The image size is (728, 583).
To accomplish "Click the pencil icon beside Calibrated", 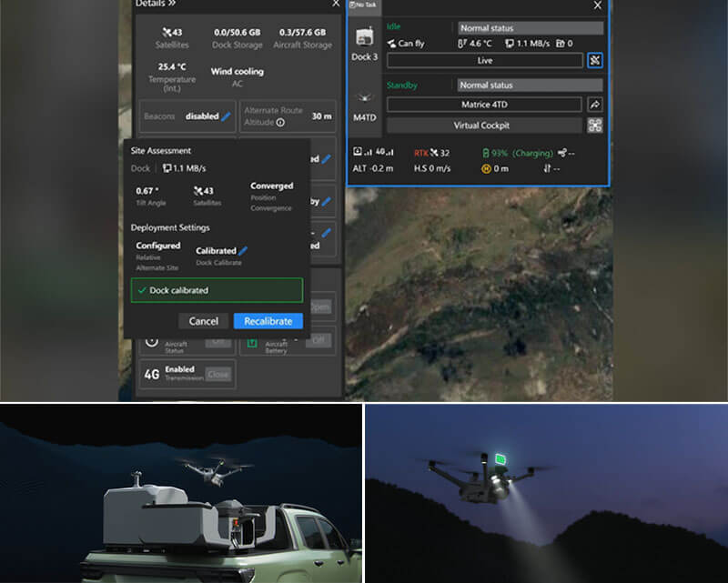I will [243, 251].
